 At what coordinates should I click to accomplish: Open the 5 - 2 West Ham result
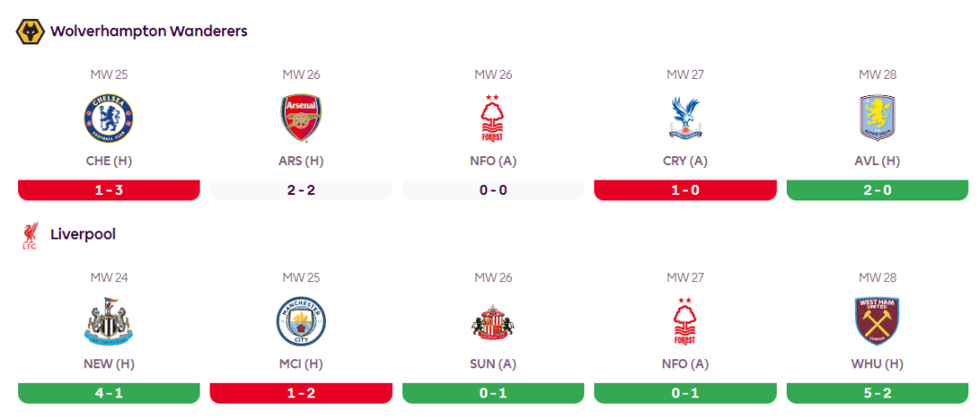[877, 394]
